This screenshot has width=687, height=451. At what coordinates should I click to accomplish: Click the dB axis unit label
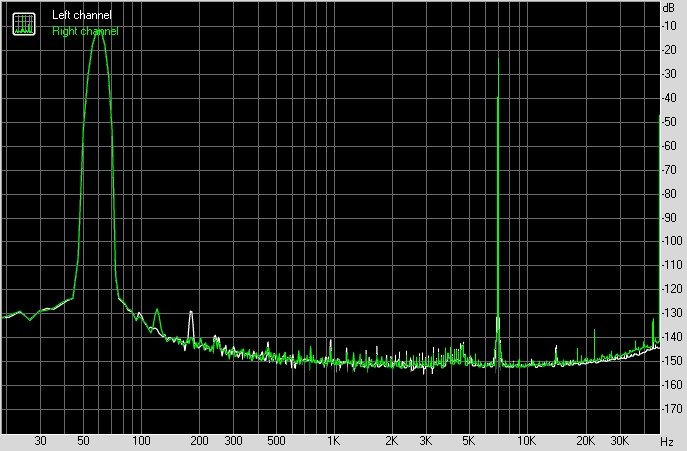[x=669, y=7]
